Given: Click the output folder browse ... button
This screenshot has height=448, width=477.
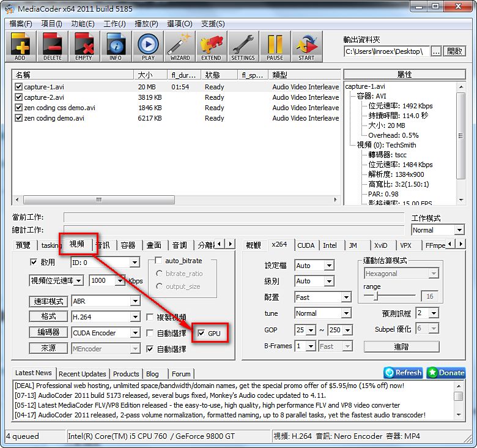Looking at the screenshot, I should [436, 51].
